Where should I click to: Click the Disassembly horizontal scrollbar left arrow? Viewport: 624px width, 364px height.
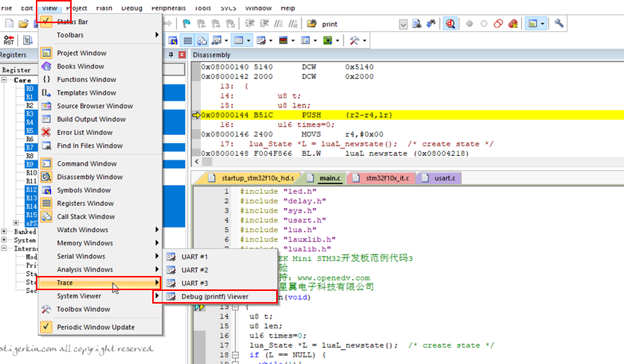click(196, 162)
